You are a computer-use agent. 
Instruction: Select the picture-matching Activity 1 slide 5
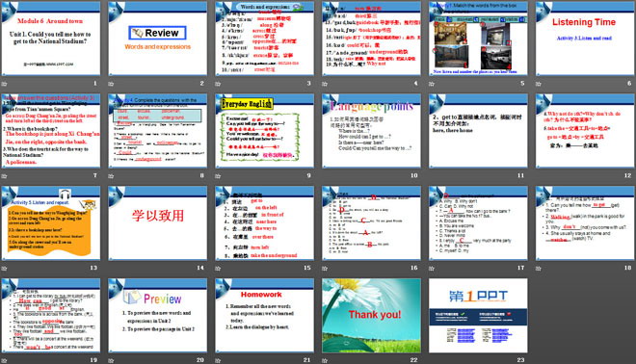[478, 39]
